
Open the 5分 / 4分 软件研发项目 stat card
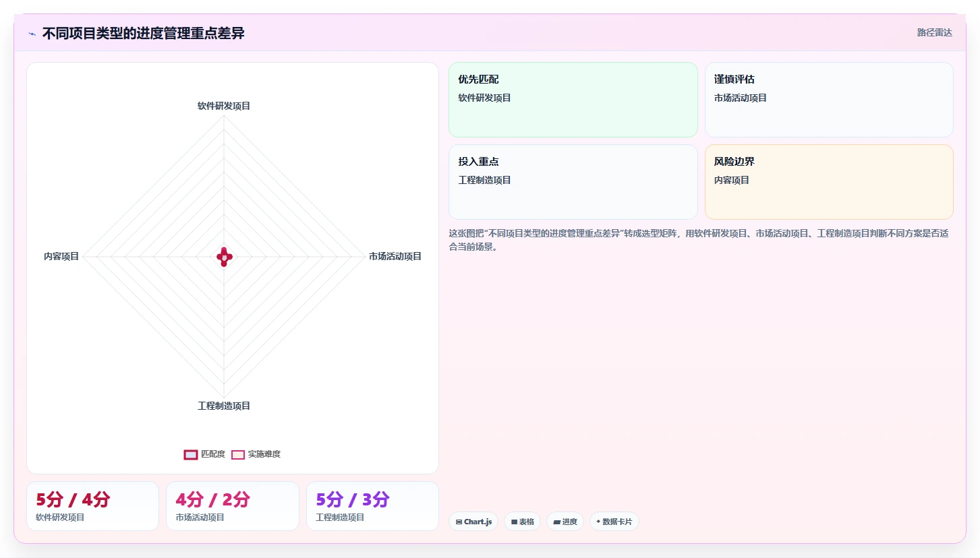coord(92,506)
